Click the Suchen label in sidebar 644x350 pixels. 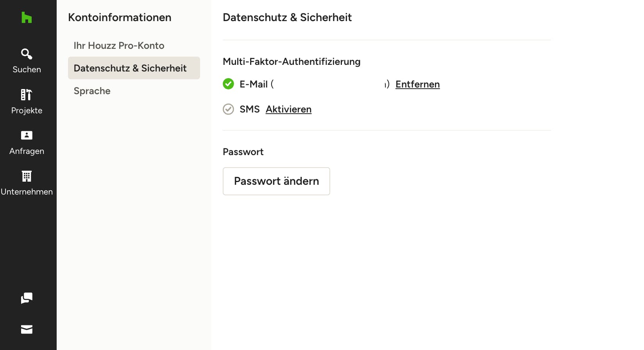pos(27,70)
